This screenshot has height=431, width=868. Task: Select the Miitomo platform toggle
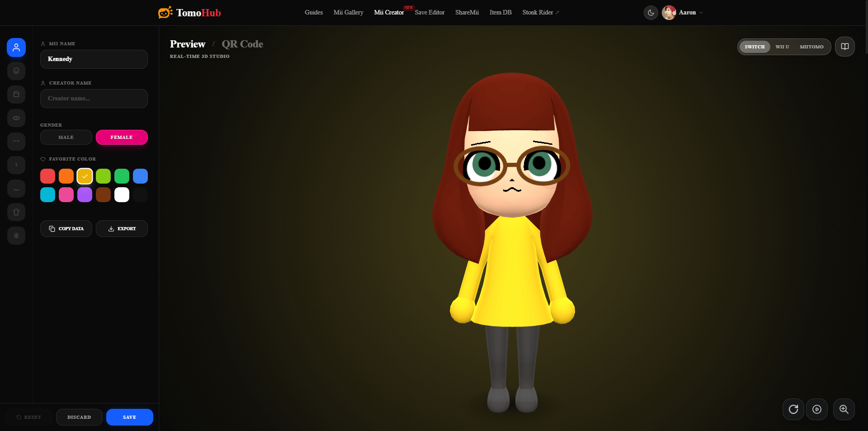811,47
